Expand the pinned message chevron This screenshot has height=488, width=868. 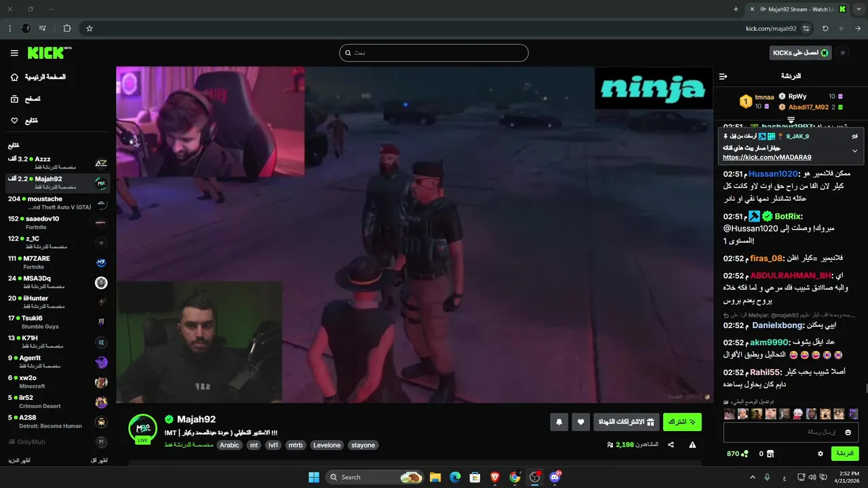pos(854,150)
